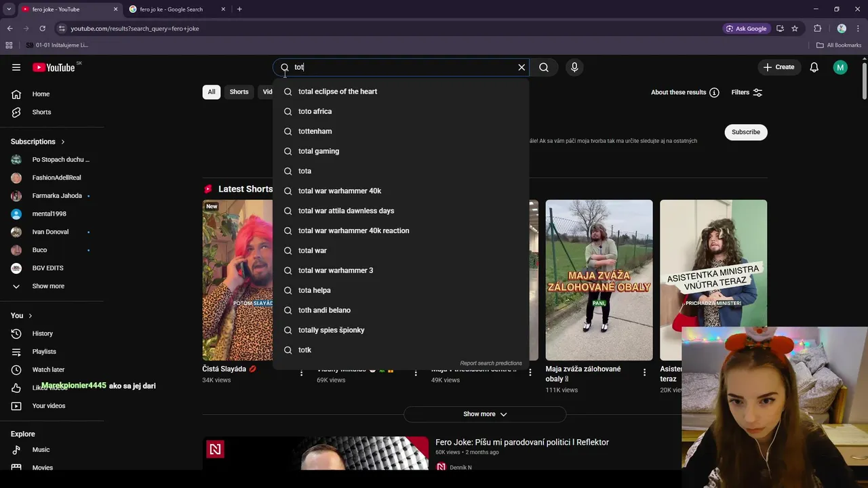Open the YouTube guide hamburger menu
This screenshot has height=488, width=868.
(x=16, y=67)
